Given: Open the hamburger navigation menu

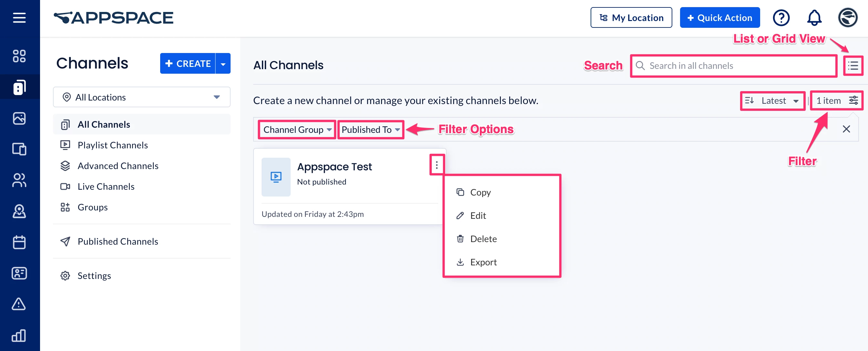Looking at the screenshot, I should (x=19, y=17).
